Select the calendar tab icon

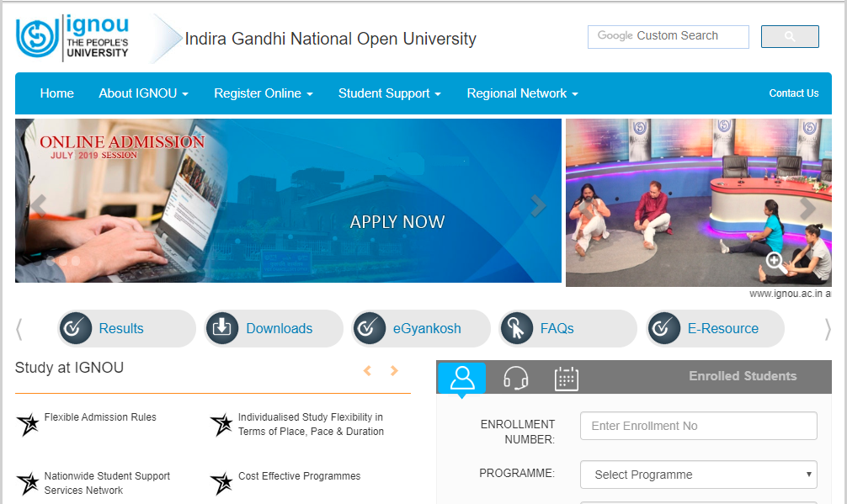(x=567, y=379)
